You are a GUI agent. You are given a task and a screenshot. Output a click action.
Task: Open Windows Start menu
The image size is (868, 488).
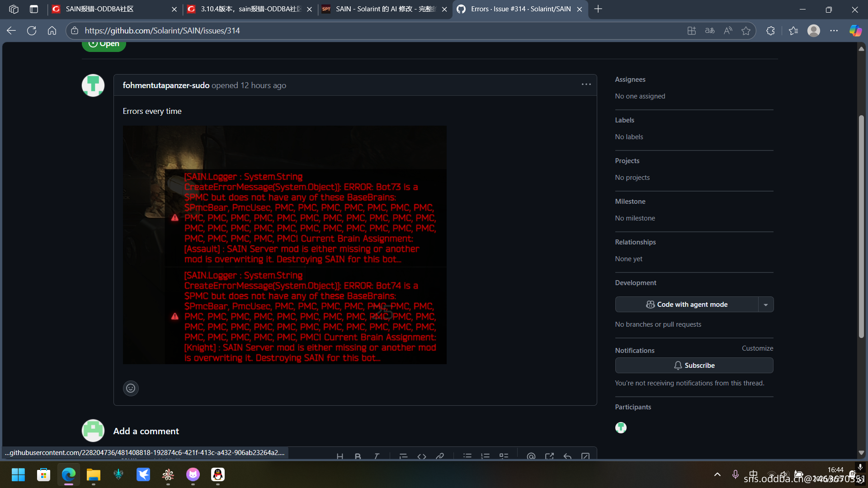coord(19,474)
